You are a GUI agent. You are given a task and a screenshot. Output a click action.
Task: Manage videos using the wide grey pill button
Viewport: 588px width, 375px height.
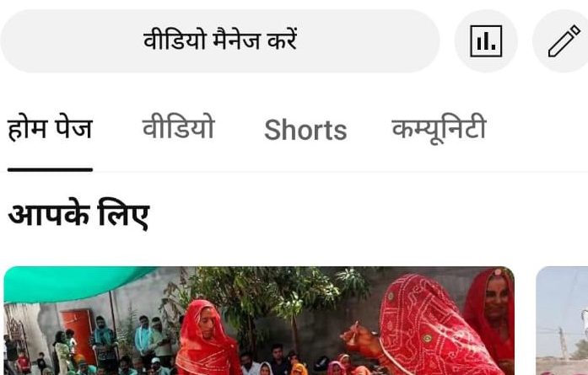click(220, 41)
